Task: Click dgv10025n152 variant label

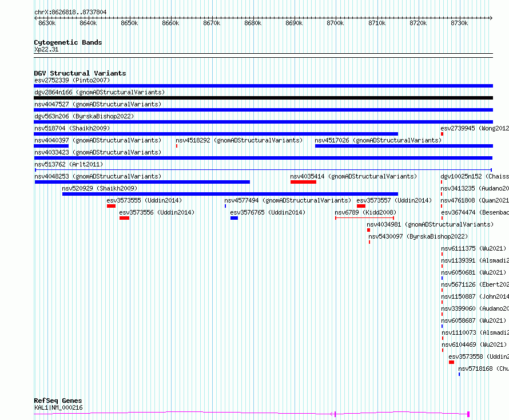Action: click(475, 176)
